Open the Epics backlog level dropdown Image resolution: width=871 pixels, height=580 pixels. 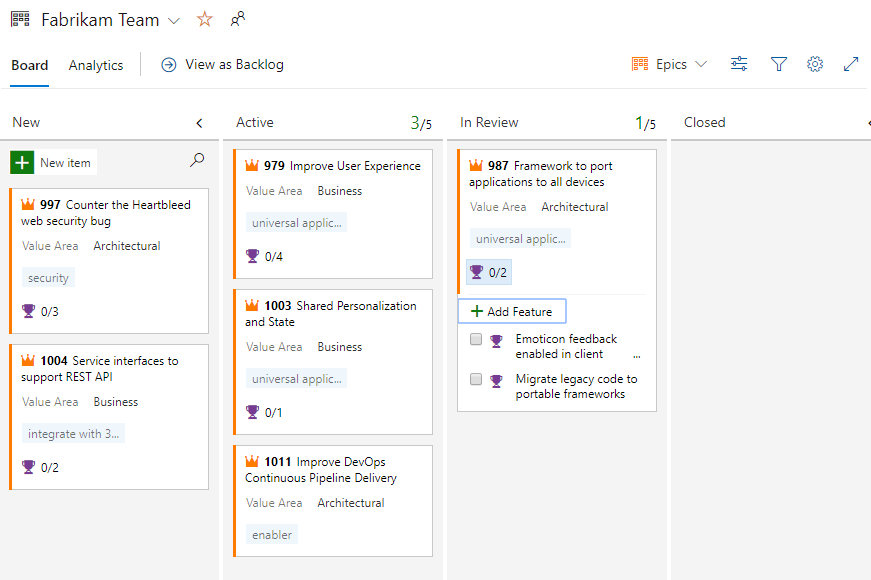click(x=669, y=63)
